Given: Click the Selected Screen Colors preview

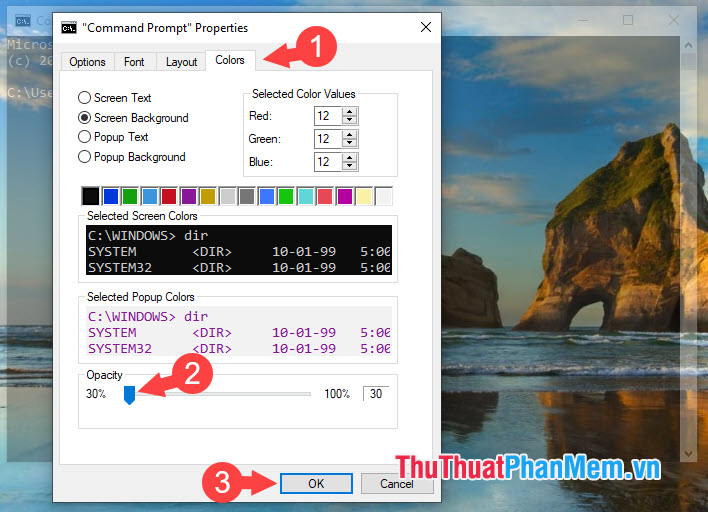Looking at the screenshot, I should (x=239, y=250).
